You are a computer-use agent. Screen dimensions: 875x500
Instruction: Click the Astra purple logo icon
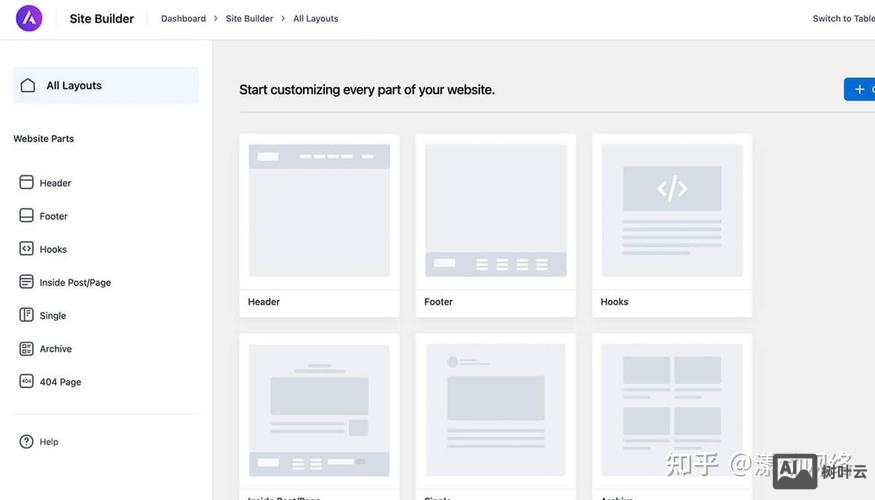point(29,18)
